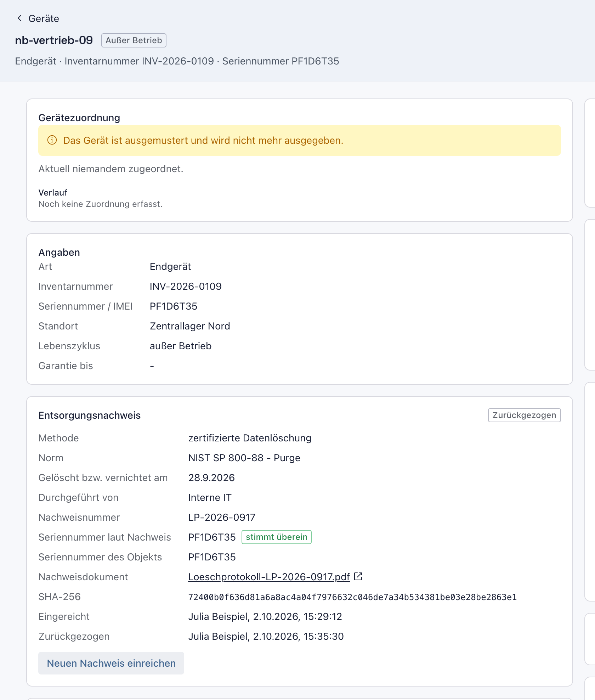Click the Seriennummer des Objekts value
The image size is (595, 700).
coord(212,557)
